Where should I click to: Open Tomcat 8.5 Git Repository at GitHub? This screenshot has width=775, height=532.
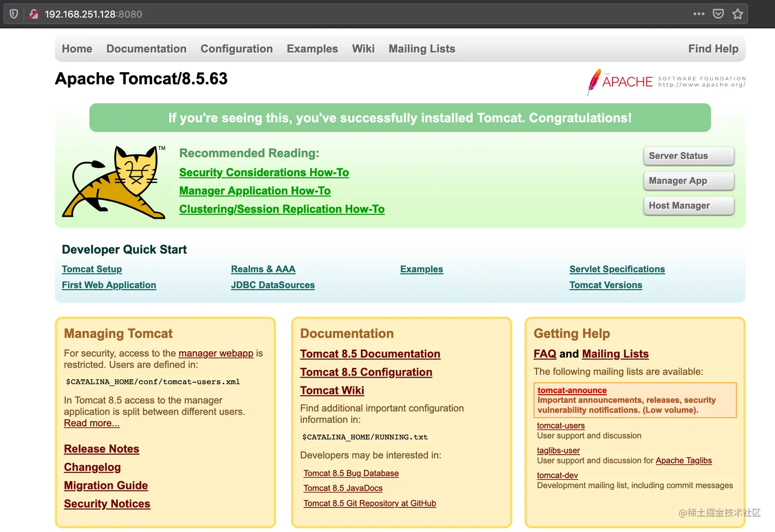pos(370,503)
